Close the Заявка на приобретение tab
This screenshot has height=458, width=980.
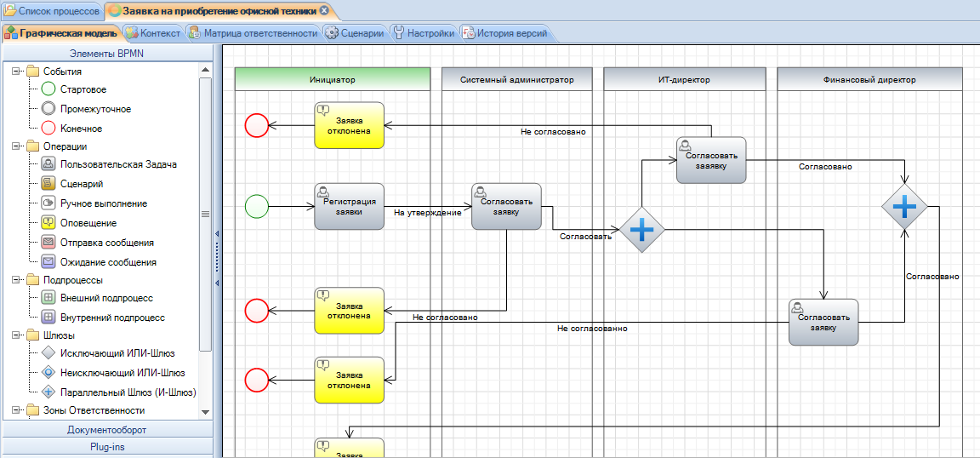(x=324, y=10)
